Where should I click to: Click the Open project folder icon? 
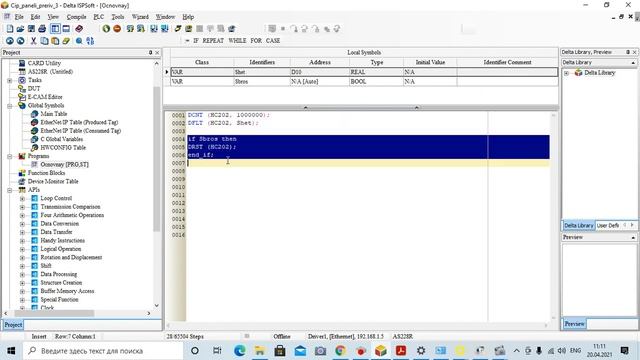[x=20, y=29]
